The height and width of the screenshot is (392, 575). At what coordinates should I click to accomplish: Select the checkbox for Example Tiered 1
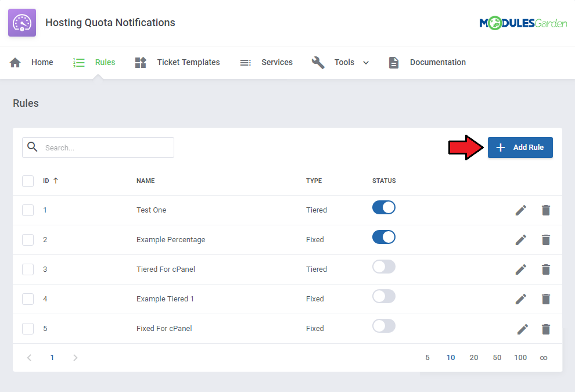[x=28, y=299]
